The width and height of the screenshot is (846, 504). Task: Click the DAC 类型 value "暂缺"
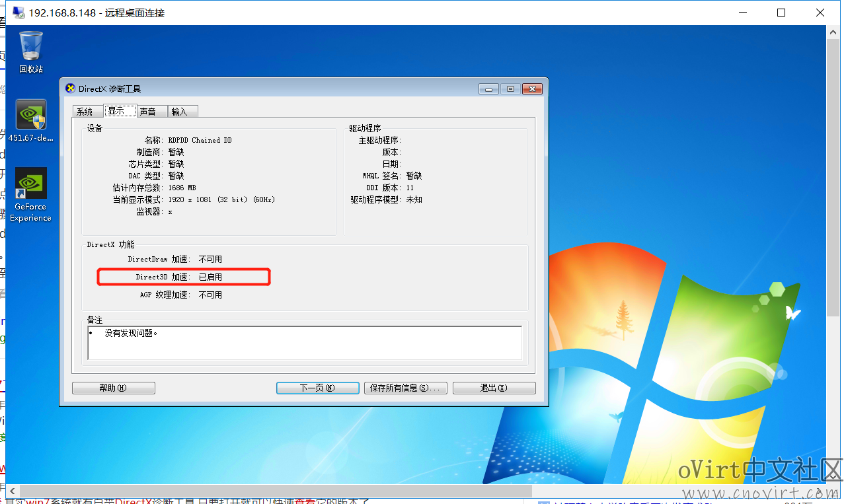(176, 176)
